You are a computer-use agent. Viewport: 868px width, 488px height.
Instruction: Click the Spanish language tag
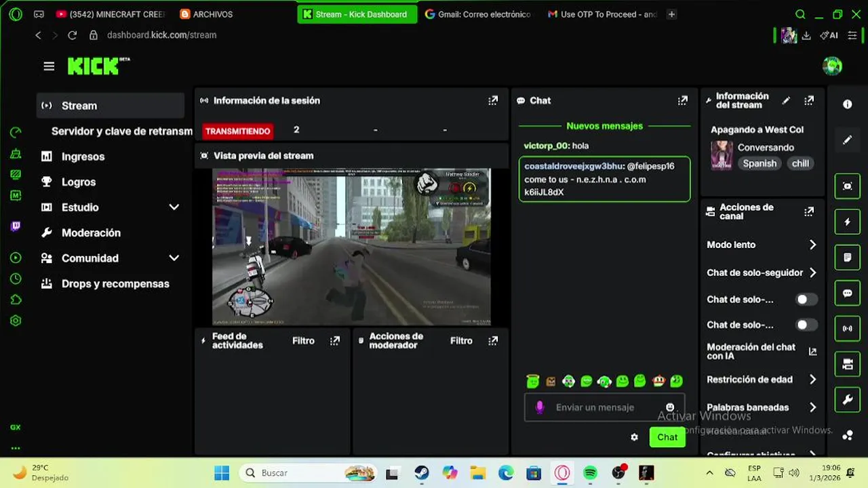coord(759,163)
